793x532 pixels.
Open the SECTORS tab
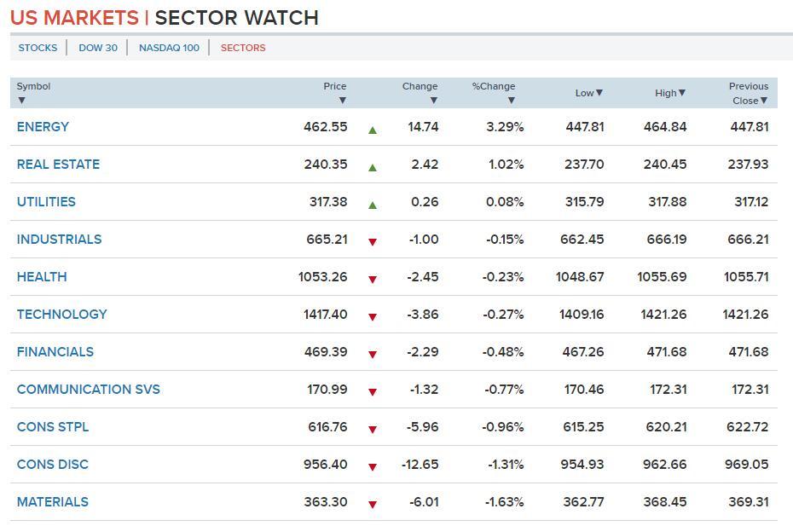(243, 48)
